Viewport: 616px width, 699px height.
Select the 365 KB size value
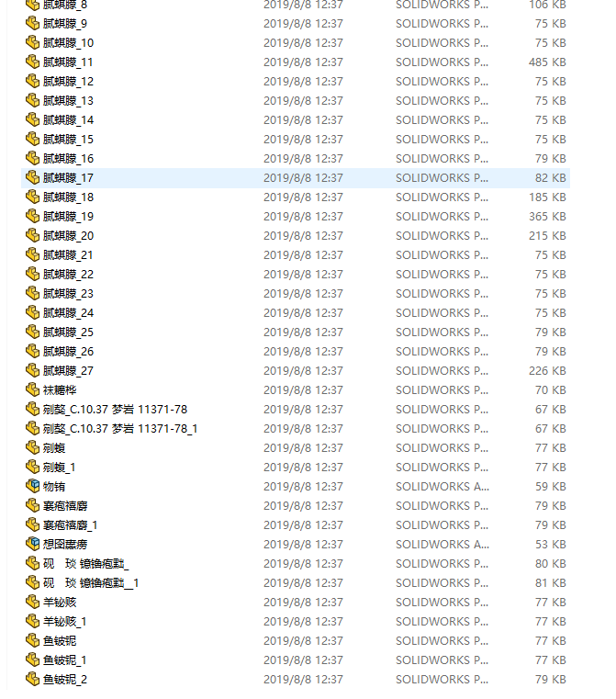(x=547, y=216)
